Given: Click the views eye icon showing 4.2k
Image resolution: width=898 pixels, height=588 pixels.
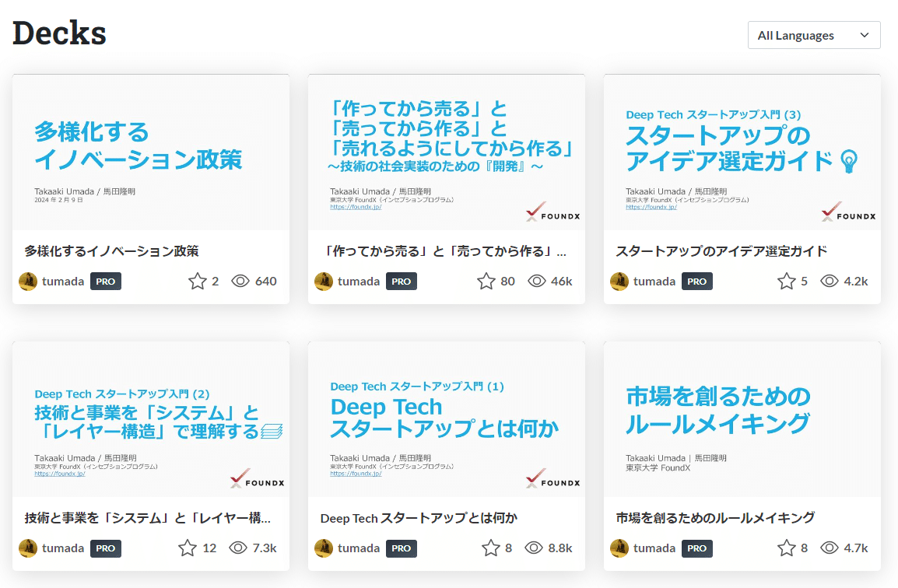Looking at the screenshot, I should [830, 281].
